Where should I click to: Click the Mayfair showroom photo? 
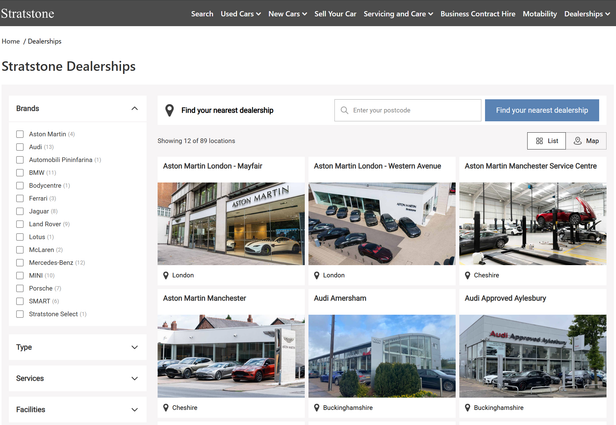231,223
